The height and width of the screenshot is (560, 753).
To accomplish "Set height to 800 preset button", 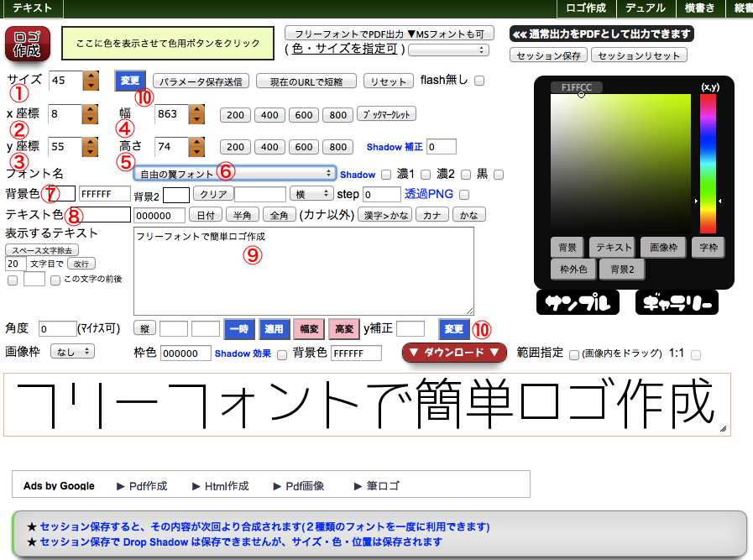I will [338, 147].
